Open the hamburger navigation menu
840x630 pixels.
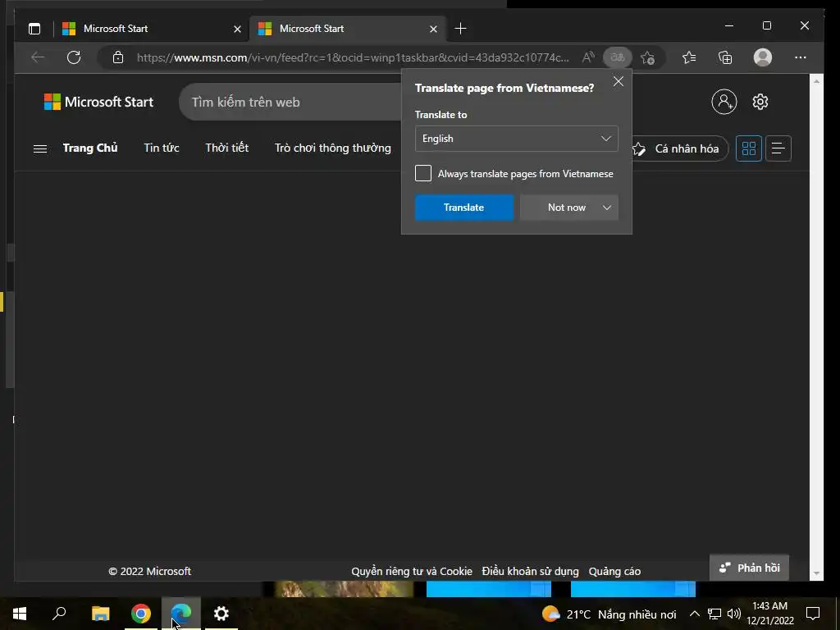(40, 148)
